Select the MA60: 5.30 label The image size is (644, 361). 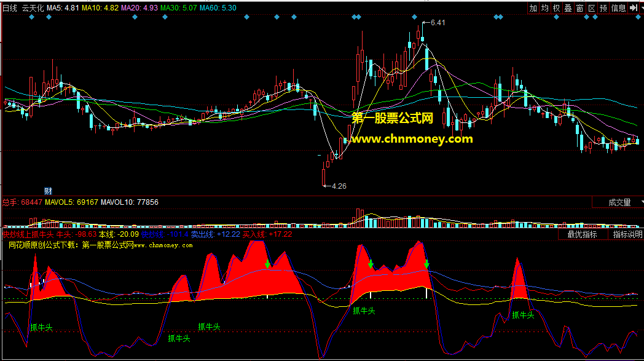218,8
